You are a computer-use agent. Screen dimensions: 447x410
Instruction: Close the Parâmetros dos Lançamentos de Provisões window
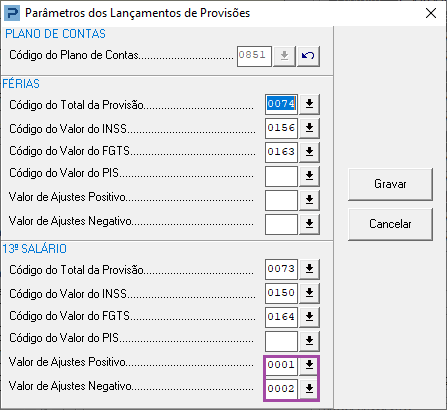pyautogui.click(x=431, y=13)
